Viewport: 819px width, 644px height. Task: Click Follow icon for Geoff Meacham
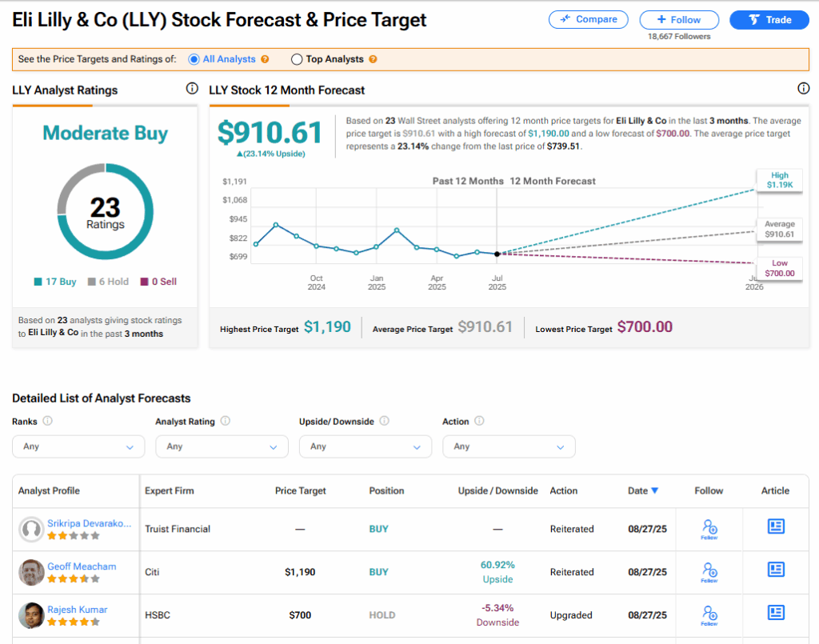709,570
